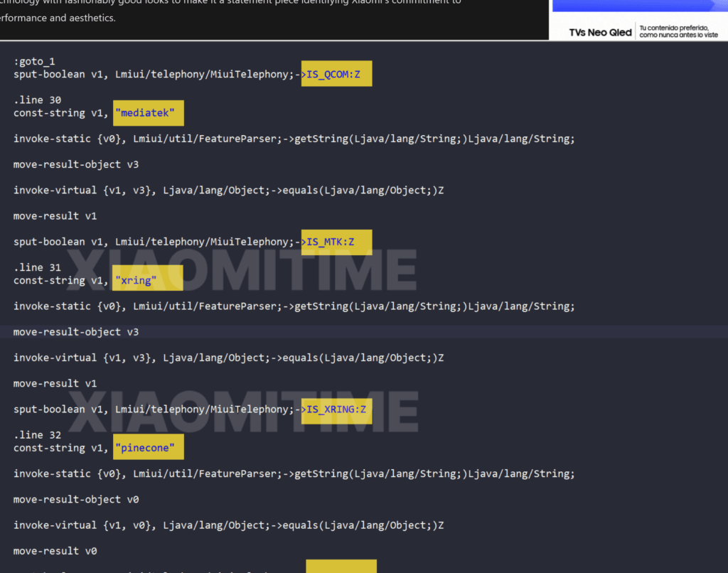The width and height of the screenshot is (728, 573).
Task: Click the blue banner in the Samsung ad
Action: pos(640,6)
